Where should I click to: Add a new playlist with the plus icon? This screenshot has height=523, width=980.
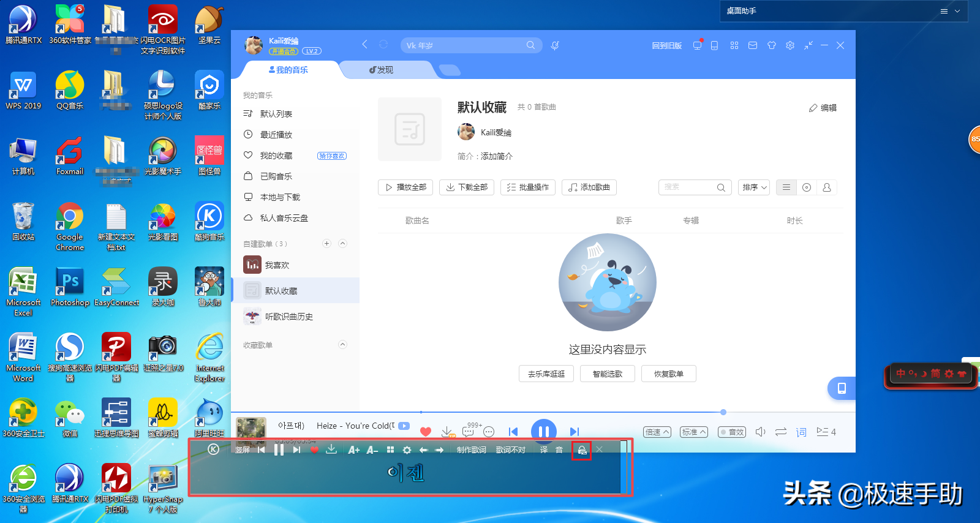(x=326, y=243)
